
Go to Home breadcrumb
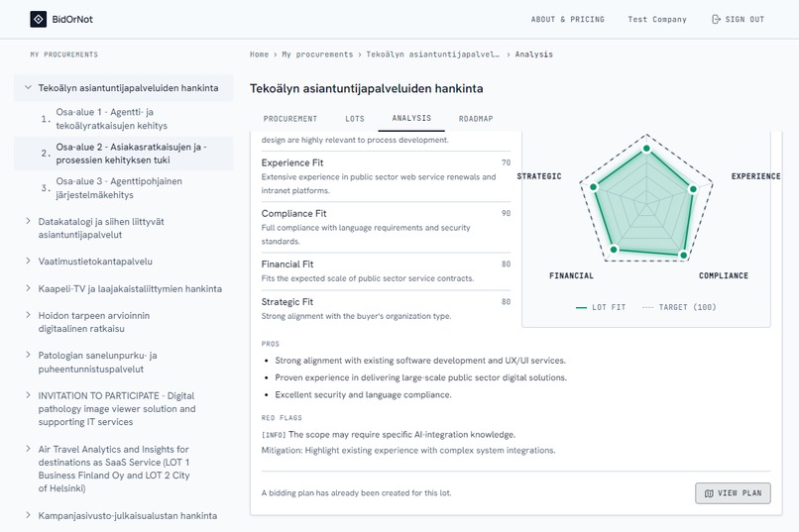[x=259, y=53]
